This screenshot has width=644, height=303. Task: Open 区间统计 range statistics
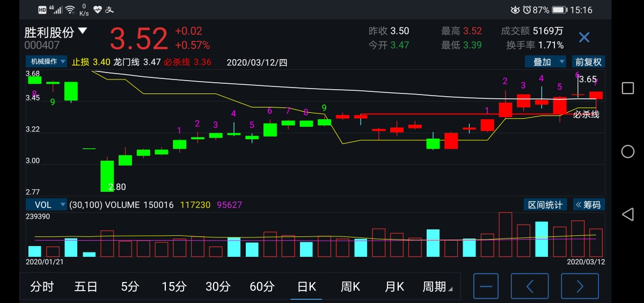tap(545, 205)
